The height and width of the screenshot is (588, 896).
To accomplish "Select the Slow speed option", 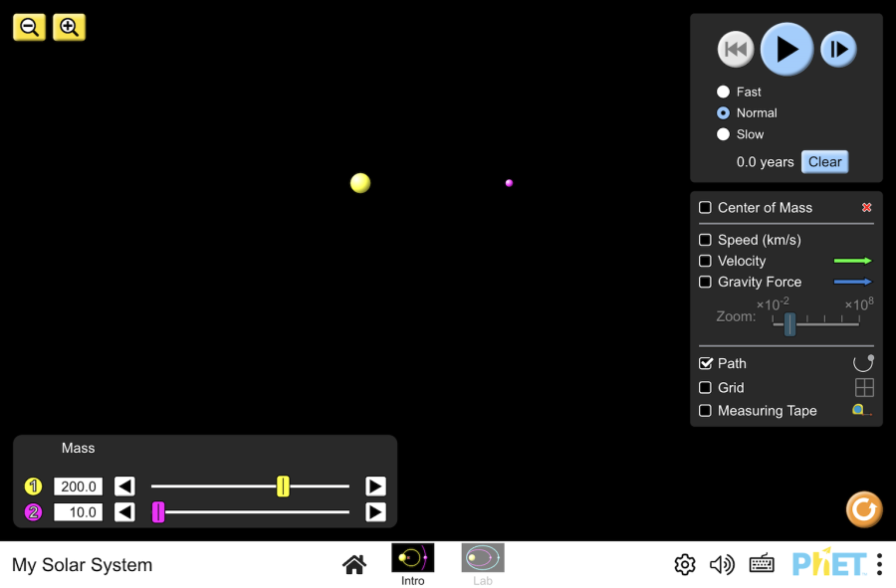I will pyautogui.click(x=724, y=134).
